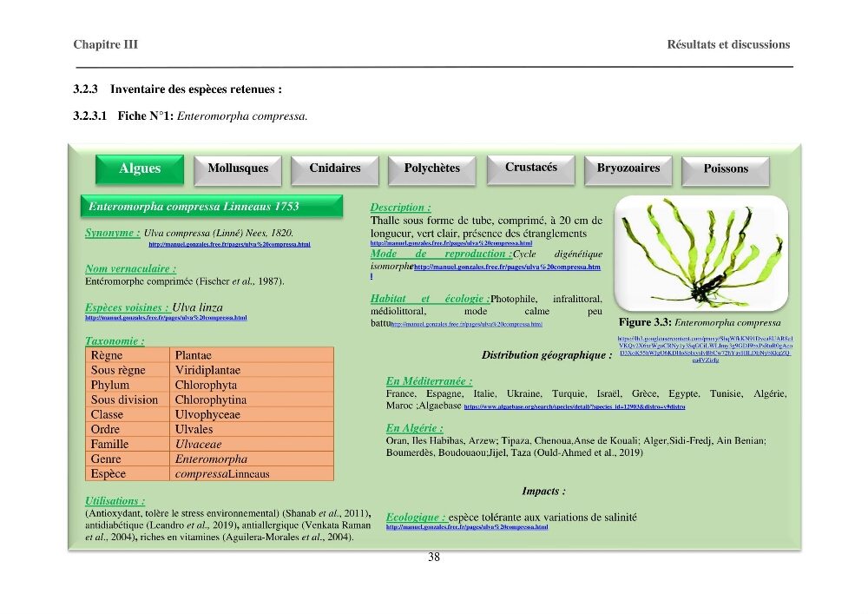Select the Chlorophyta cell

(x=252, y=385)
